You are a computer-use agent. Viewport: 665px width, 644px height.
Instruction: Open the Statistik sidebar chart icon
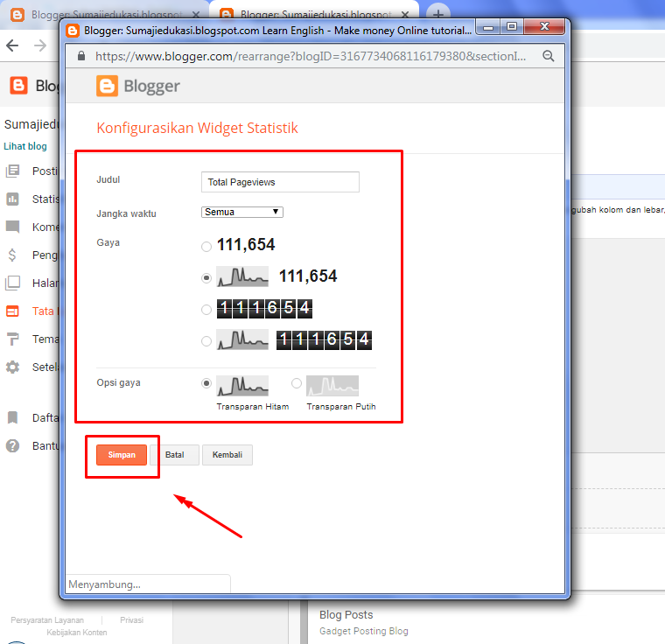tap(13, 199)
